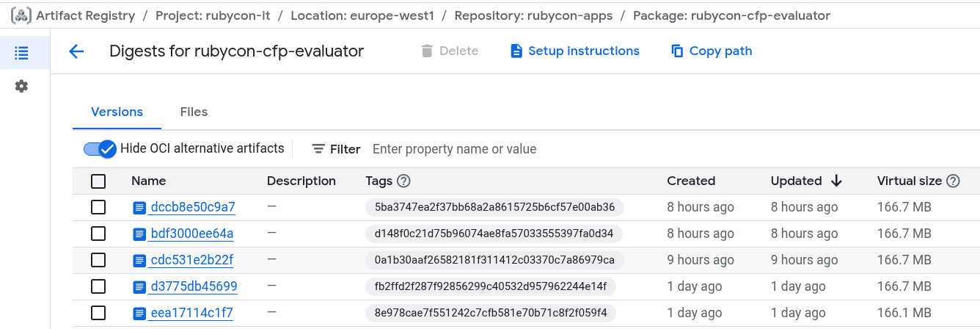This screenshot has width=980, height=329.
Task: Select the Versions tab
Action: point(117,112)
